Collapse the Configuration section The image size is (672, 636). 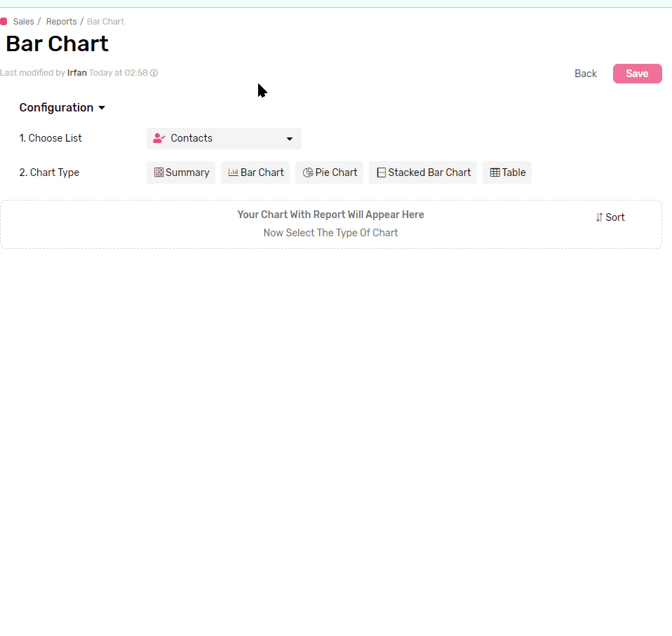(62, 107)
